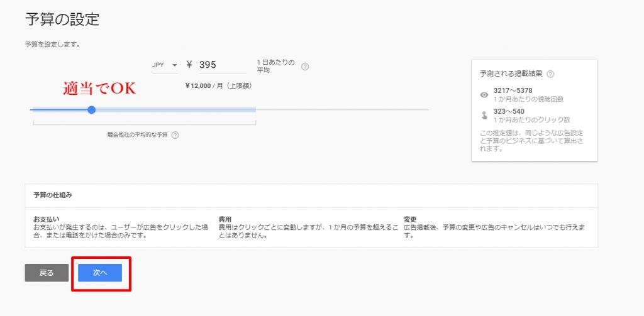Open the JPY currency dropdown
The height and width of the screenshot is (316, 644).
coord(165,66)
